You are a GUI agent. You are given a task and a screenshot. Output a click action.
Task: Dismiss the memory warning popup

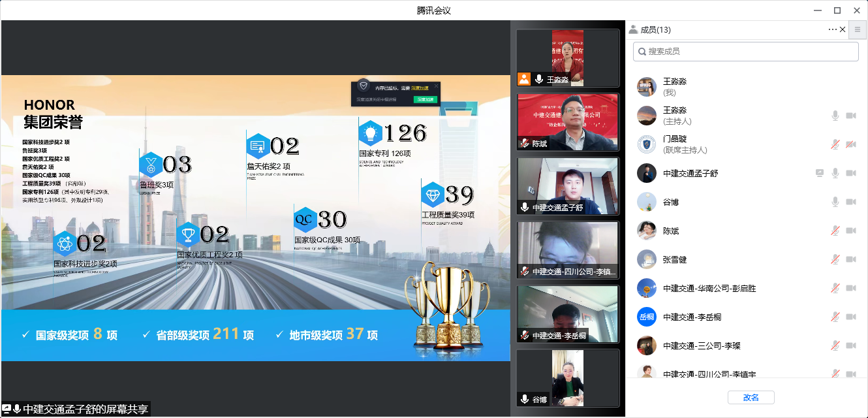(436, 86)
